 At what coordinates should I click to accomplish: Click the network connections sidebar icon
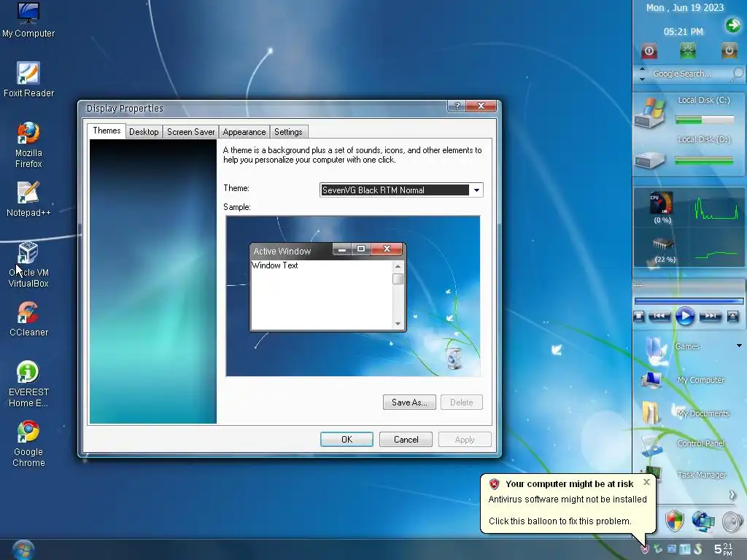(x=703, y=521)
